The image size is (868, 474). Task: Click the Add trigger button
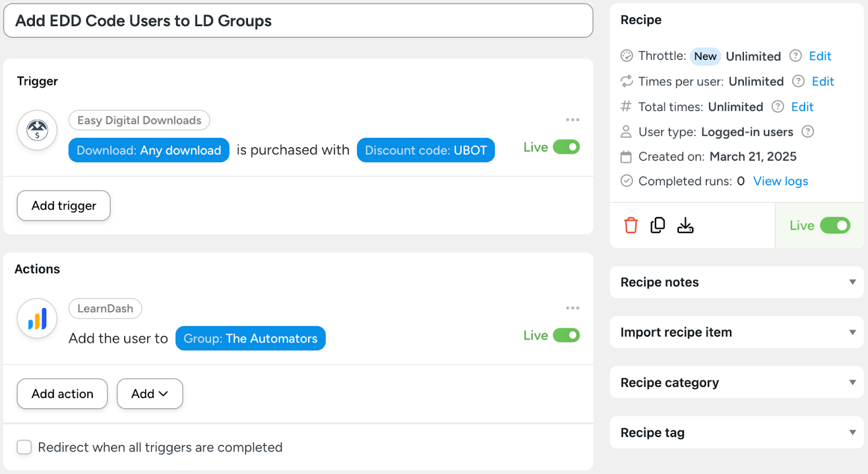coord(63,206)
